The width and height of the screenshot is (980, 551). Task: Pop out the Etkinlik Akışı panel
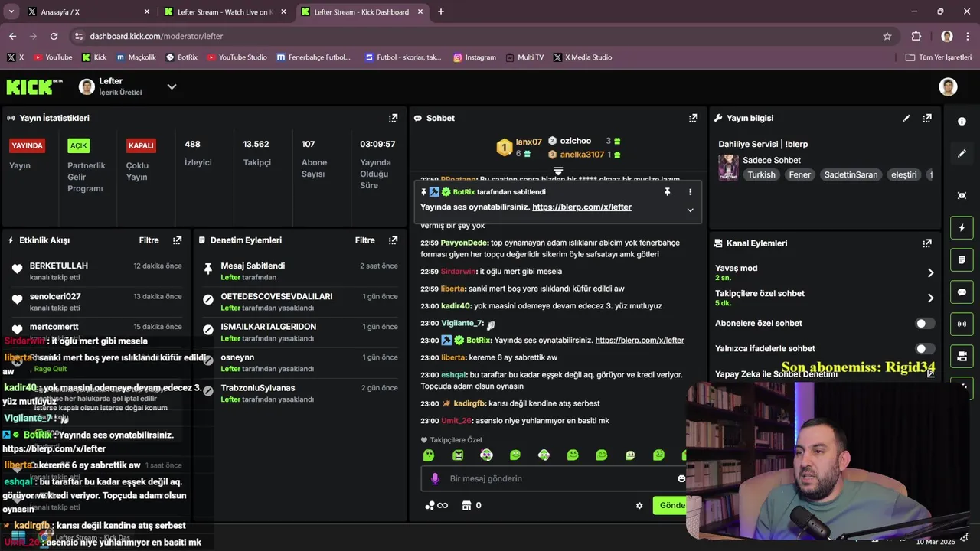click(x=177, y=240)
